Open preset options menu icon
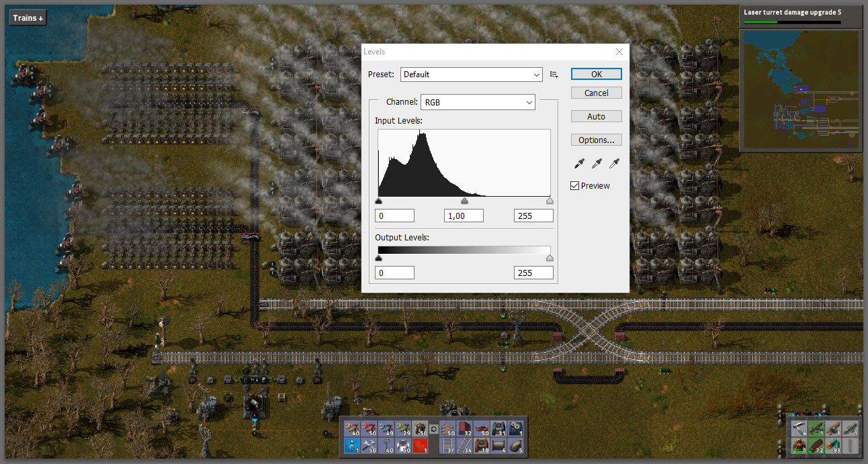Screen dimensions: 868x464 554,75
